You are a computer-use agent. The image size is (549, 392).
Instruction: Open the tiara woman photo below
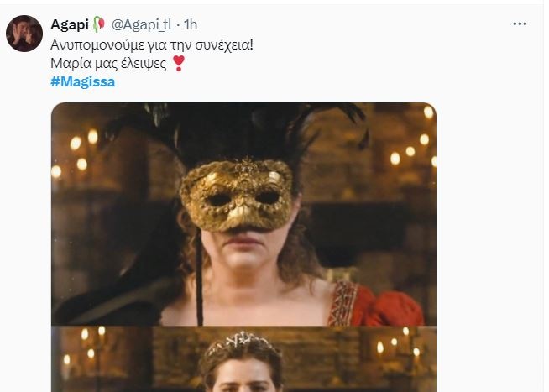pos(243,361)
